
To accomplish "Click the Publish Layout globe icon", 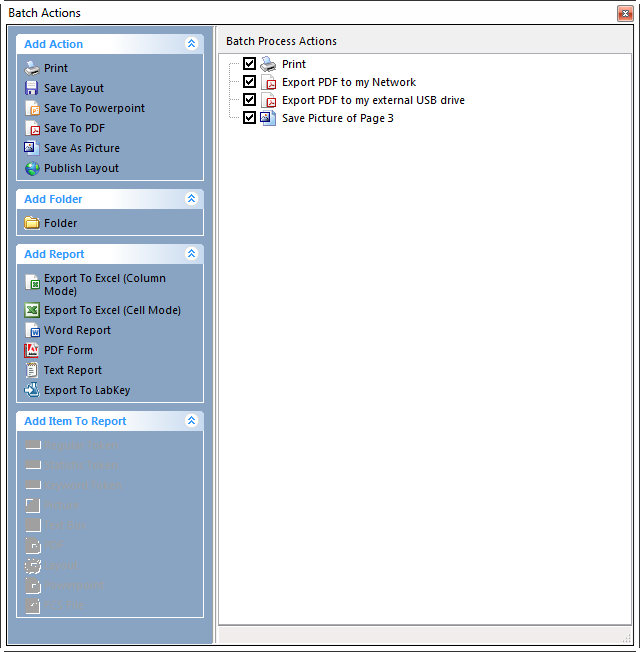I will point(32,168).
